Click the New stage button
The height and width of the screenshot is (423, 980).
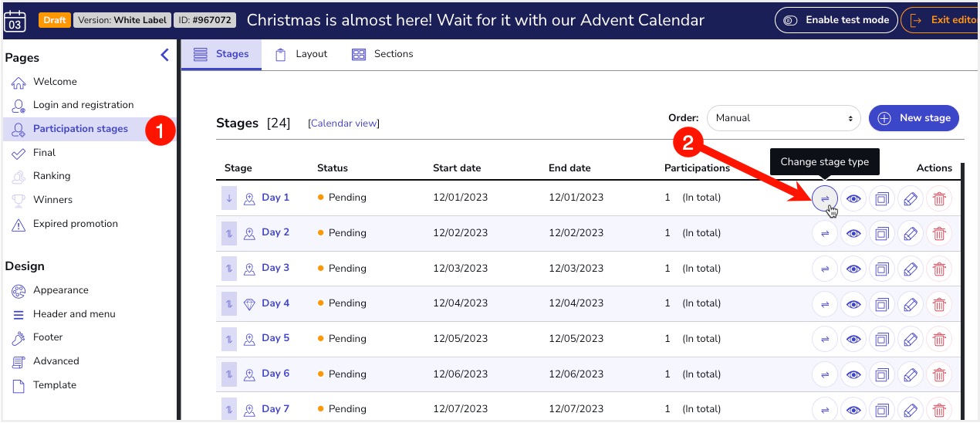pyautogui.click(x=914, y=118)
